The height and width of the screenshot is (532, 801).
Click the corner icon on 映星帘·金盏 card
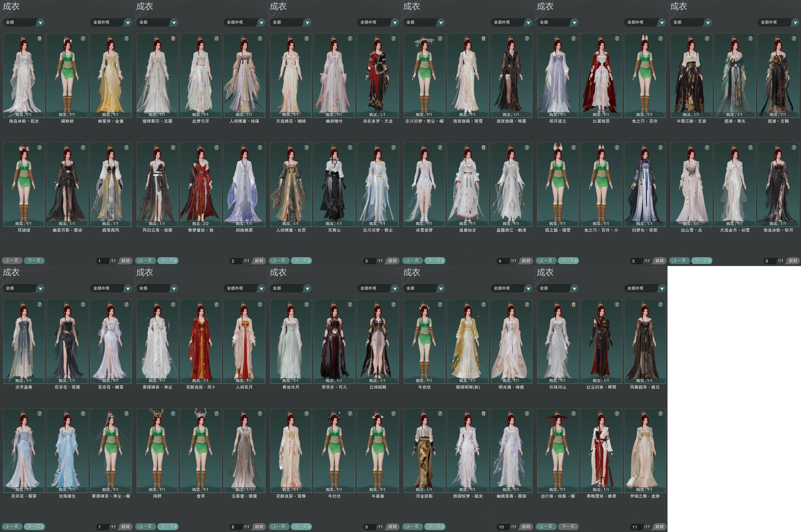(x=127, y=38)
